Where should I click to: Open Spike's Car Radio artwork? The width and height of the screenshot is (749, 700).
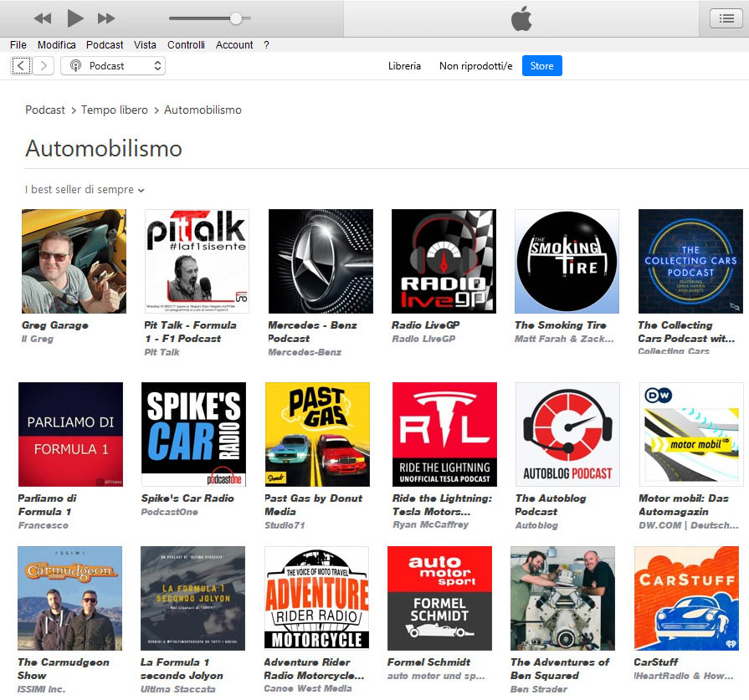[193, 434]
